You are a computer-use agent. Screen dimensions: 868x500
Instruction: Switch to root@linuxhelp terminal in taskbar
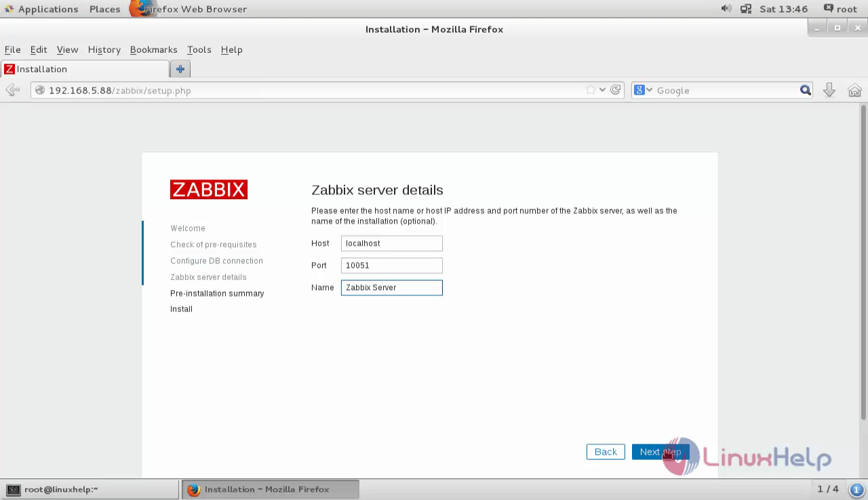click(90, 489)
